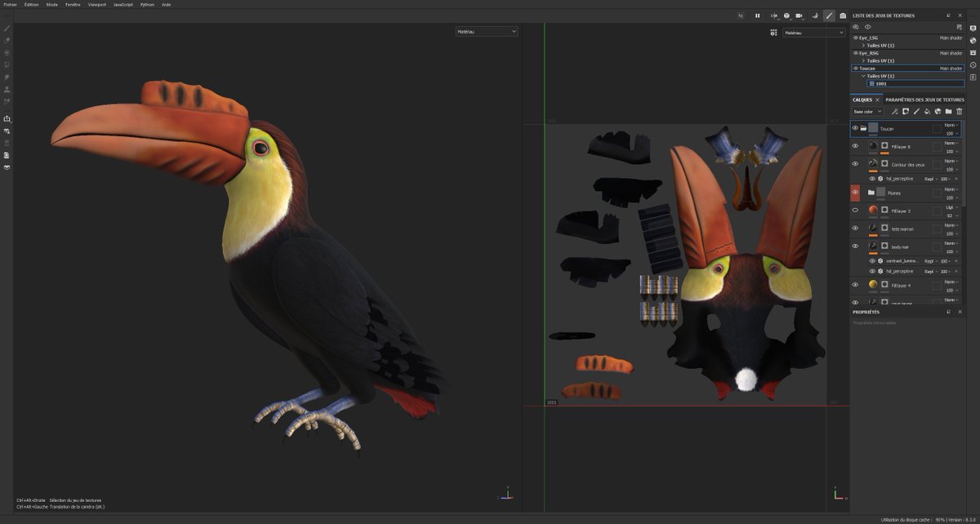Add a folder in the layers panel

click(948, 112)
